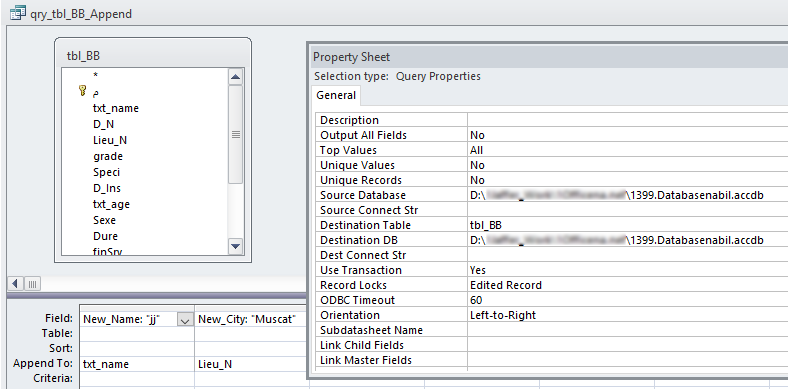Select the asterisk all-fields entry in tbl_BB
The height and width of the screenshot is (389, 788).
(x=95, y=75)
